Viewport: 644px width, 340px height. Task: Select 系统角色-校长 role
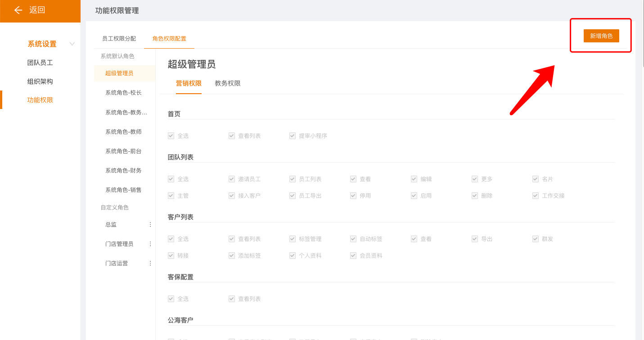coord(123,93)
